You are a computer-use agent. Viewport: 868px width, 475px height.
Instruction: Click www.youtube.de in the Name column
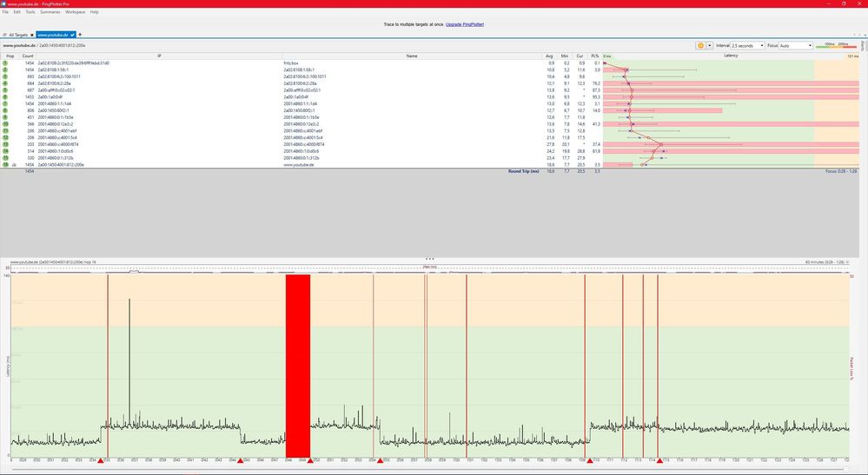click(298, 165)
